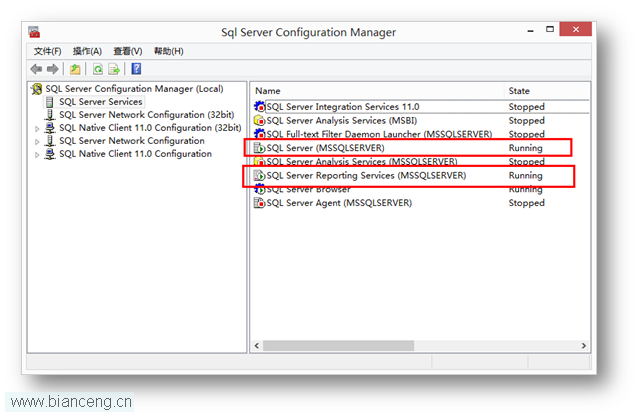The height and width of the screenshot is (417, 639).
Task: Open the Help toolbar icon
Action: pyautogui.click(x=137, y=69)
